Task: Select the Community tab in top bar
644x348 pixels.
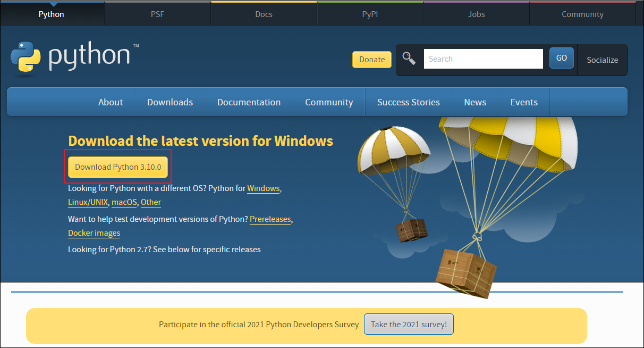Action: (583, 14)
